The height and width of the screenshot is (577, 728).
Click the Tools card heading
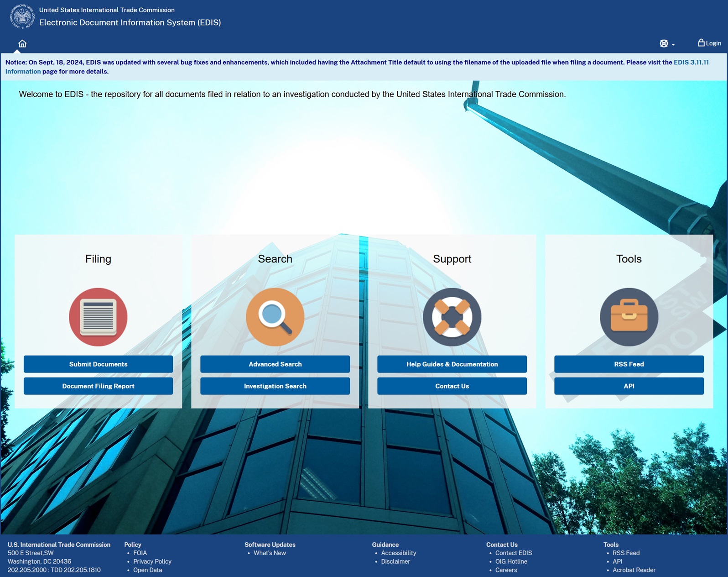pos(629,259)
